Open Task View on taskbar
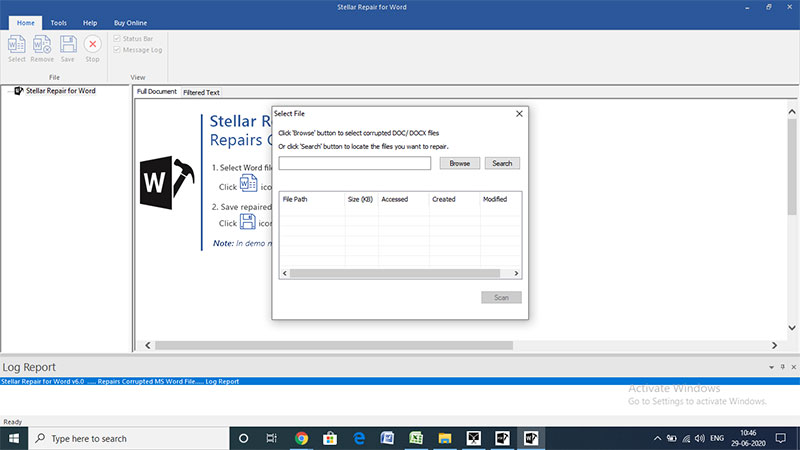The image size is (800, 450). click(271, 438)
